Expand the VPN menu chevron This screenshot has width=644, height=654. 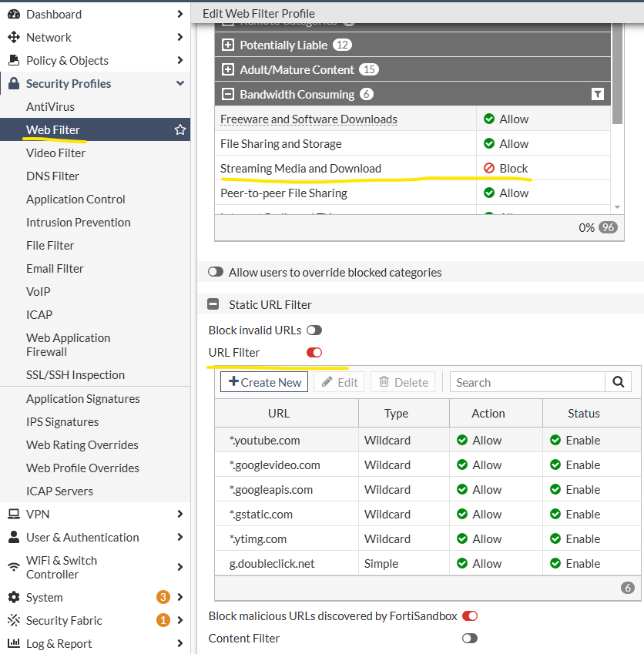point(179,514)
